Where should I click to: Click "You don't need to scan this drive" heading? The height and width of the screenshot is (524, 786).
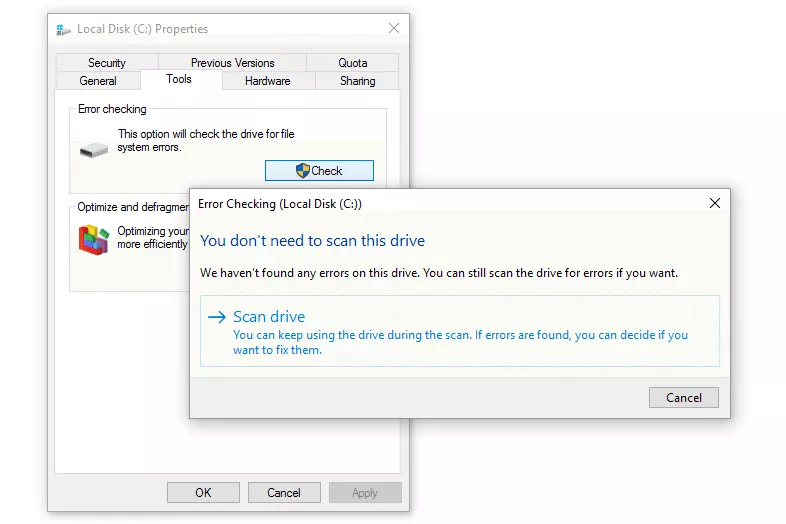pos(312,241)
